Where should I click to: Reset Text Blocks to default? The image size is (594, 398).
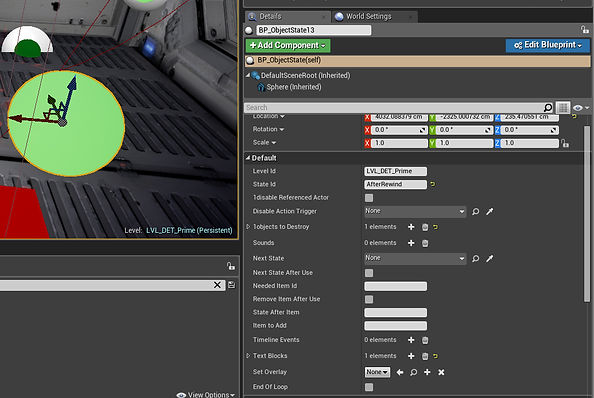[435, 356]
